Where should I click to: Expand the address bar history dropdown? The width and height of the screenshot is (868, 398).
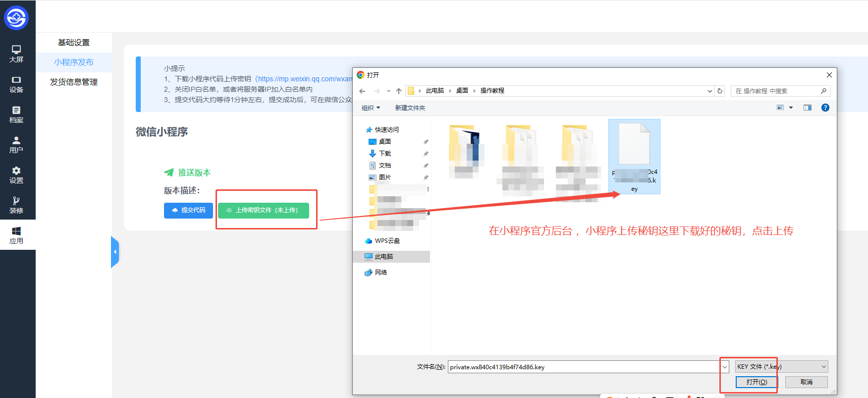click(x=709, y=91)
